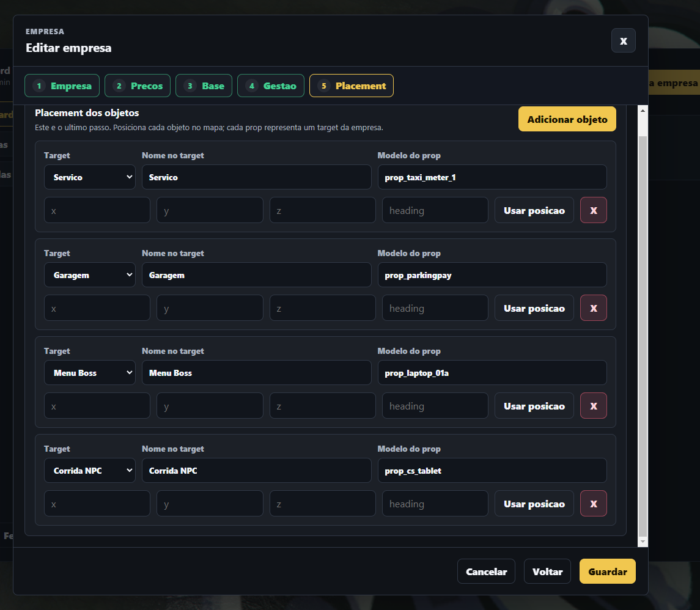
Task: Focus the y field in Menu Boss row
Action: pyautogui.click(x=210, y=406)
